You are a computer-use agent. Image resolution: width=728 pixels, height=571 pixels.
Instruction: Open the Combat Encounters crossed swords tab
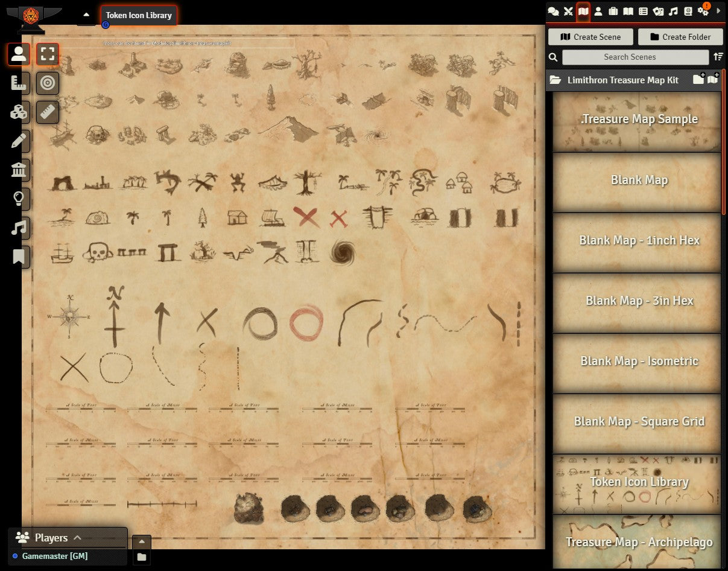(568, 11)
